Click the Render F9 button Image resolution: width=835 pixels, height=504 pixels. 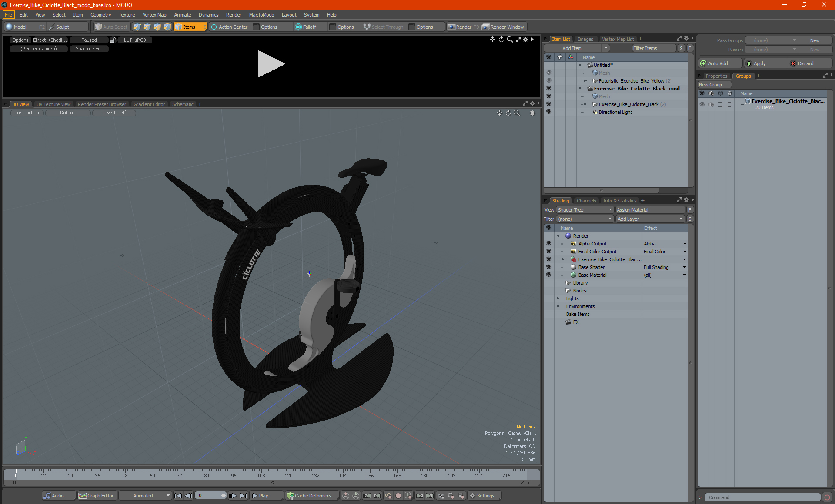pyautogui.click(x=463, y=27)
